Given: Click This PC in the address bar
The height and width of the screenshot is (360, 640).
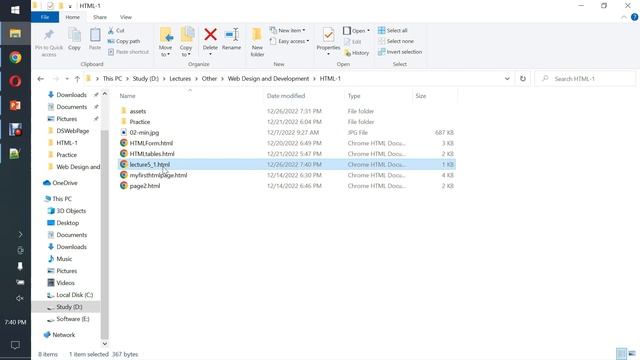Looking at the screenshot, I should tap(112, 78).
